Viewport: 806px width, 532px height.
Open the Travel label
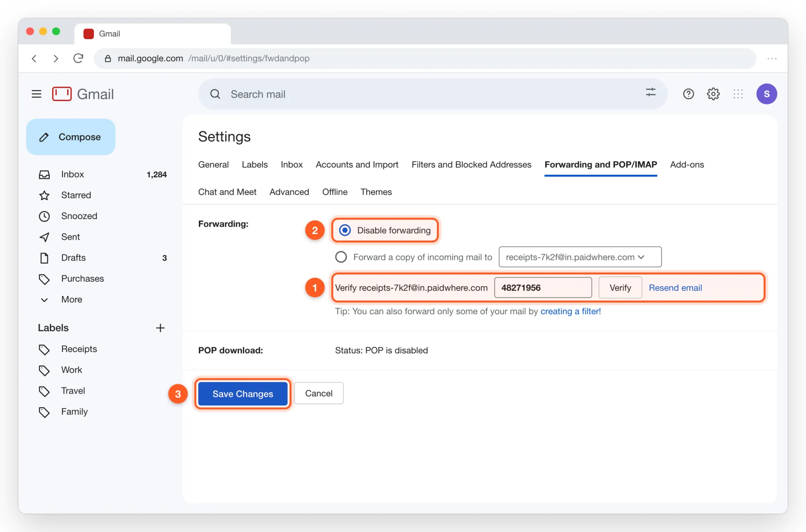pyautogui.click(x=73, y=391)
